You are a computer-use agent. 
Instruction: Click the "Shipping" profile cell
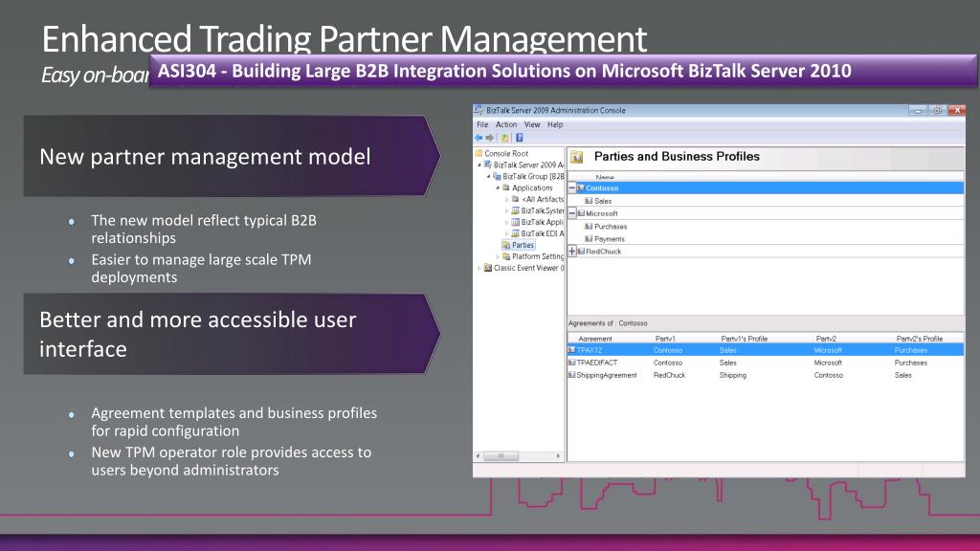click(x=732, y=375)
